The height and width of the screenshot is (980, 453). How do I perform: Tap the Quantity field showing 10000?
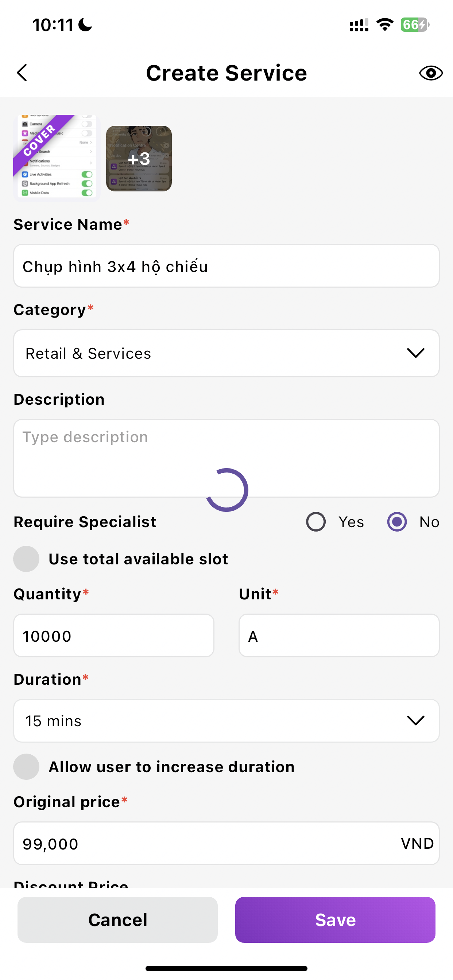click(x=113, y=635)
